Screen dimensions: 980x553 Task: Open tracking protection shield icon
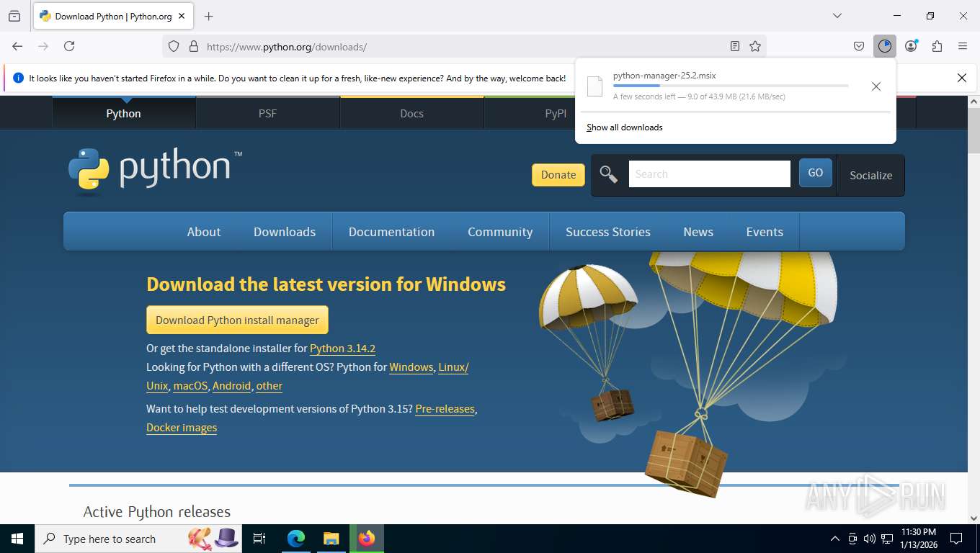pyautogui.click(x=174, y=46)
